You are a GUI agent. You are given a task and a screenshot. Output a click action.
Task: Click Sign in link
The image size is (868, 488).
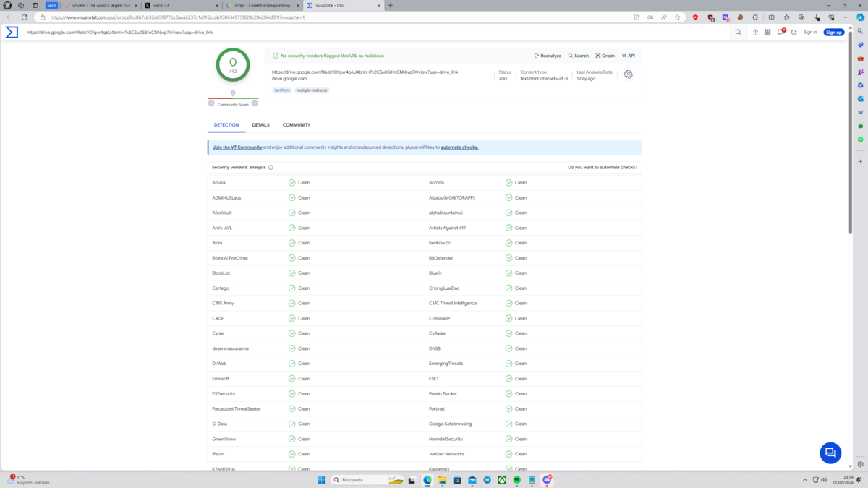click(810, 32)
